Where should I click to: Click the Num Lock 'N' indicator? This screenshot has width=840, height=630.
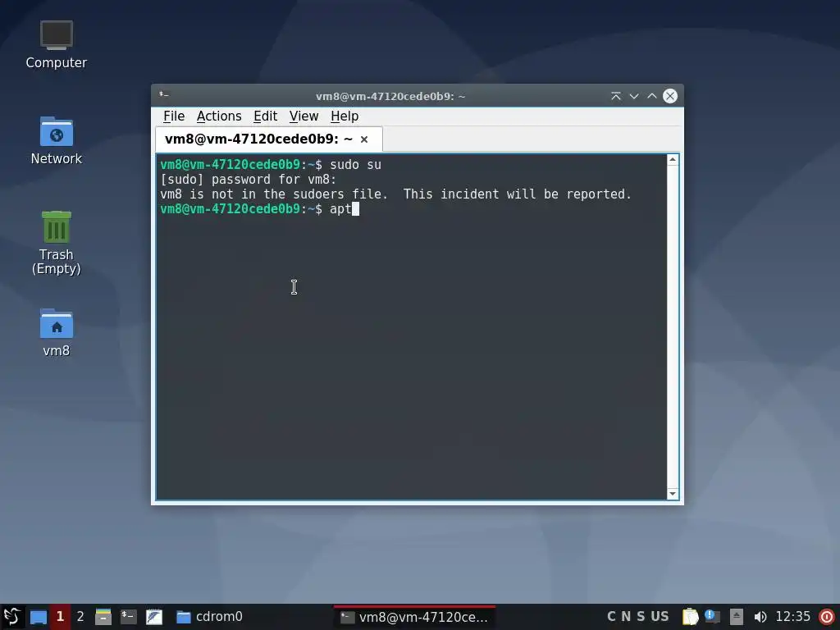[x=626, y=617]
